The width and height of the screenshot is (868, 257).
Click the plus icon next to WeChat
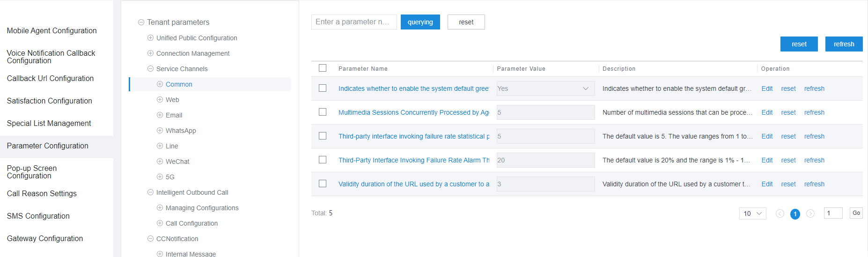coord(160,162)
